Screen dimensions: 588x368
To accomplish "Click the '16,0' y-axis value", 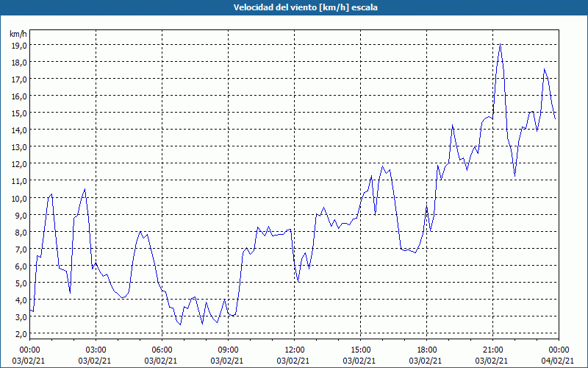I will [19, 96].
